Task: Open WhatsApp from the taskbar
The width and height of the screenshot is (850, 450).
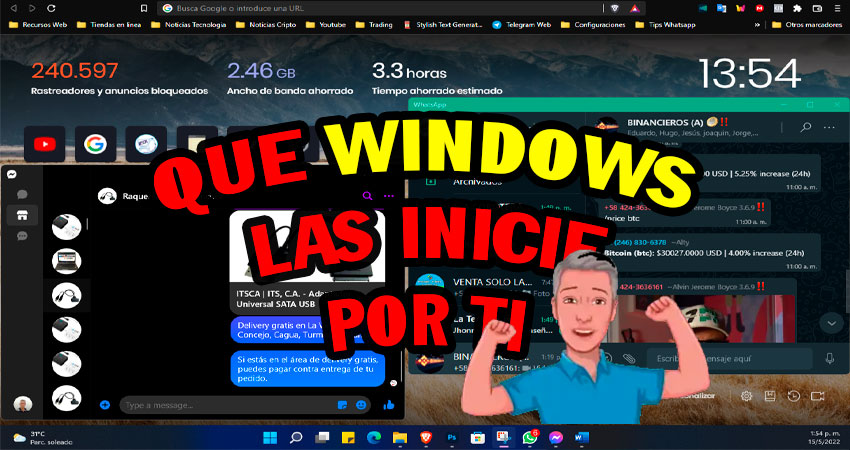Action: click(x=530, y=437)
